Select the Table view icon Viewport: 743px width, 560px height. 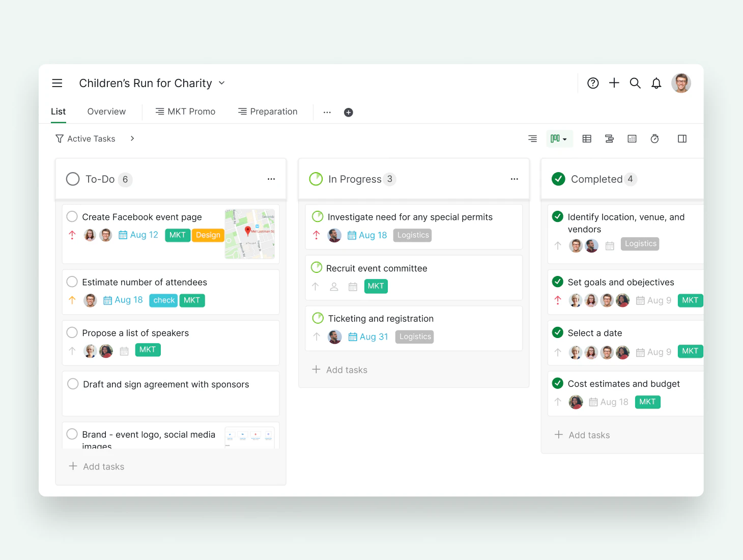click(587, 138)
